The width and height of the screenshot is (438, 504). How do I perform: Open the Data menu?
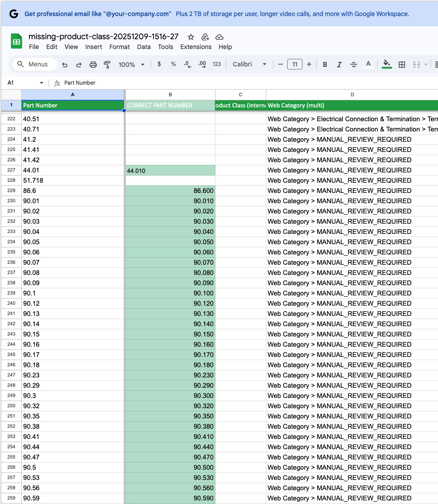coord(144,47)
